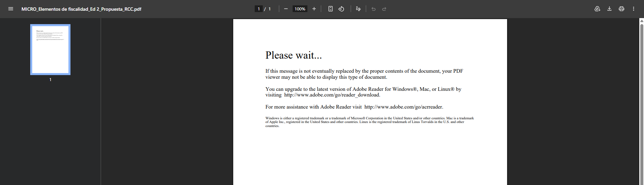This screenshot has width=644, height=185.
Task: Open the adobe.com acrreader assistance link
Action: [403, 107]
